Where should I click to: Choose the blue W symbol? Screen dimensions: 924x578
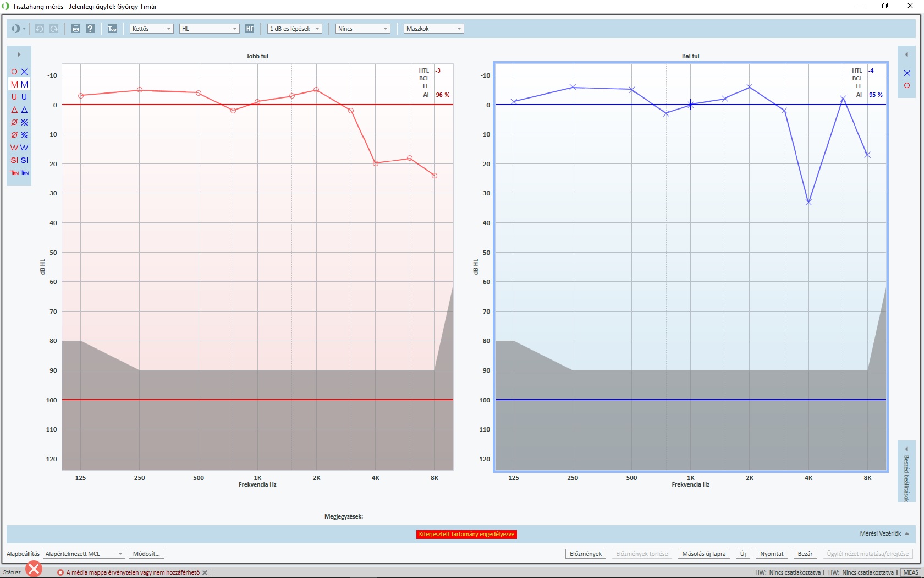[24, 148]
